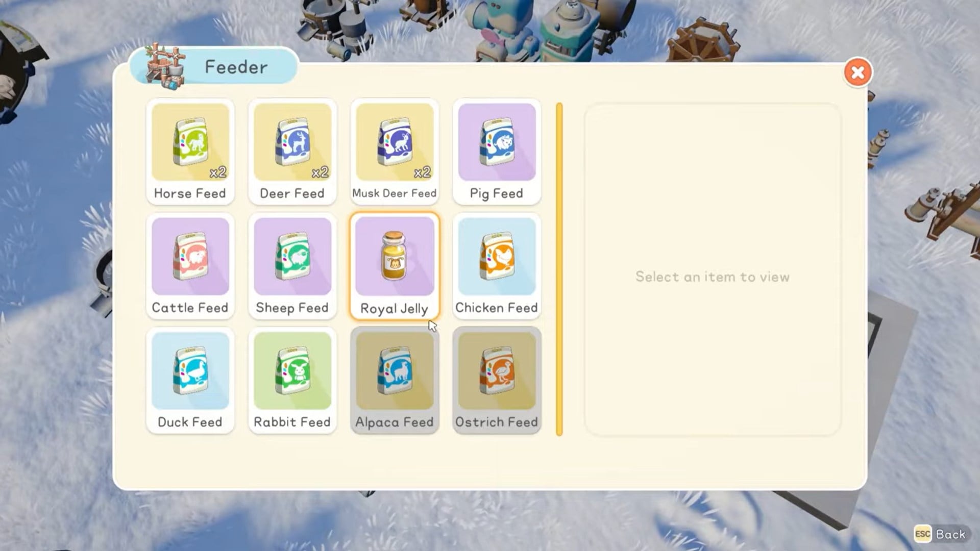Click the locked Alpaca Feed item
Screen dimensions: 980x551
394,371
